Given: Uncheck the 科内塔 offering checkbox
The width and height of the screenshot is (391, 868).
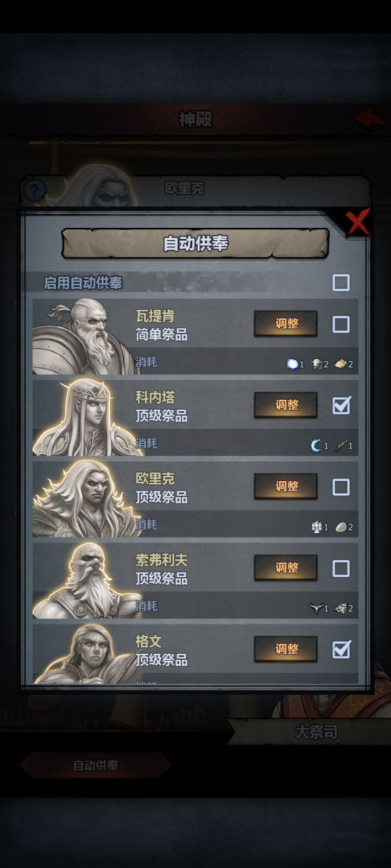Looking at the screenshot, I should click(341, 405).
